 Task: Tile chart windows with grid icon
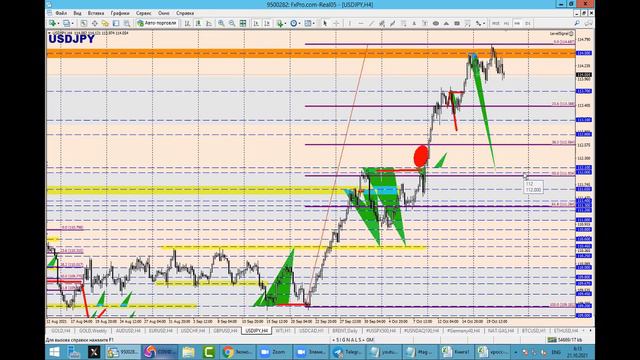[243, 23]
